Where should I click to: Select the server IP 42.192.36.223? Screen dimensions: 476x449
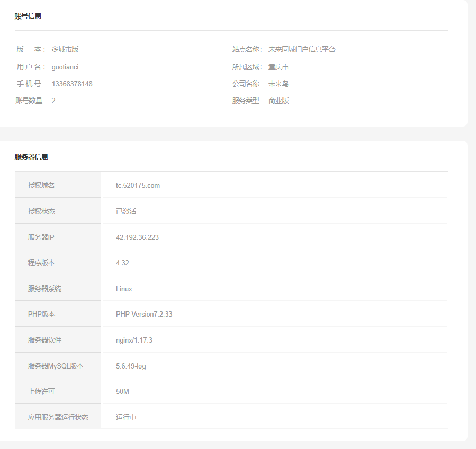137,237
